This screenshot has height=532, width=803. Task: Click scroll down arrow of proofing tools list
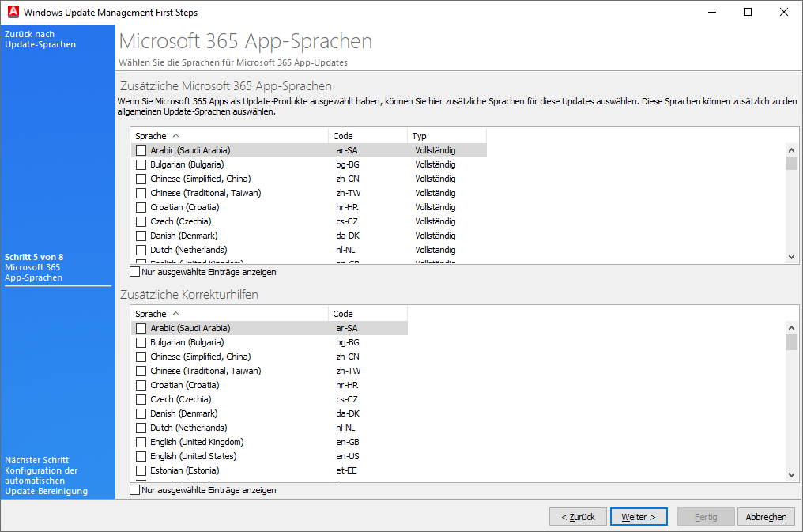pyautogui.click(x=791, y=474)
